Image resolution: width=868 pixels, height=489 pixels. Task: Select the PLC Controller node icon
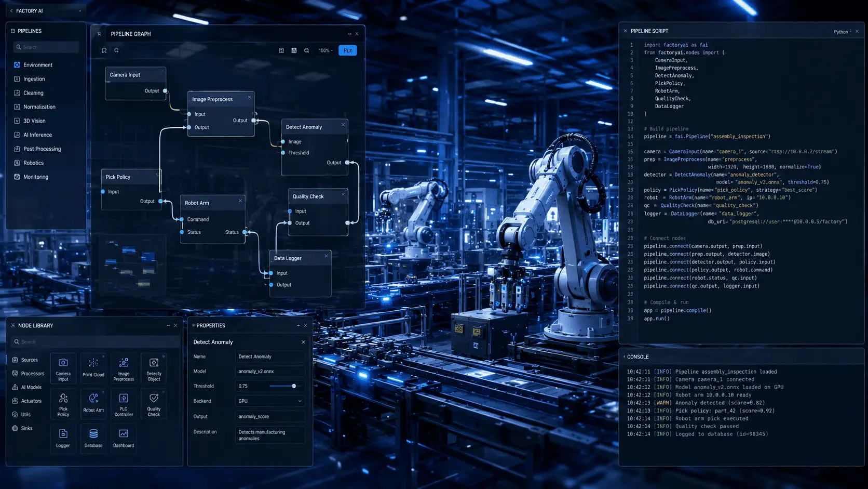click(124, 404)
